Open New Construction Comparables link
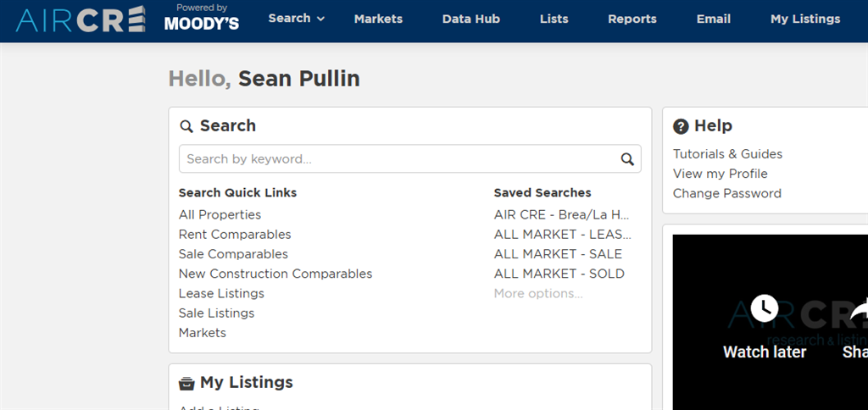This screenshot has width=868, height=410. coord(275,274)
